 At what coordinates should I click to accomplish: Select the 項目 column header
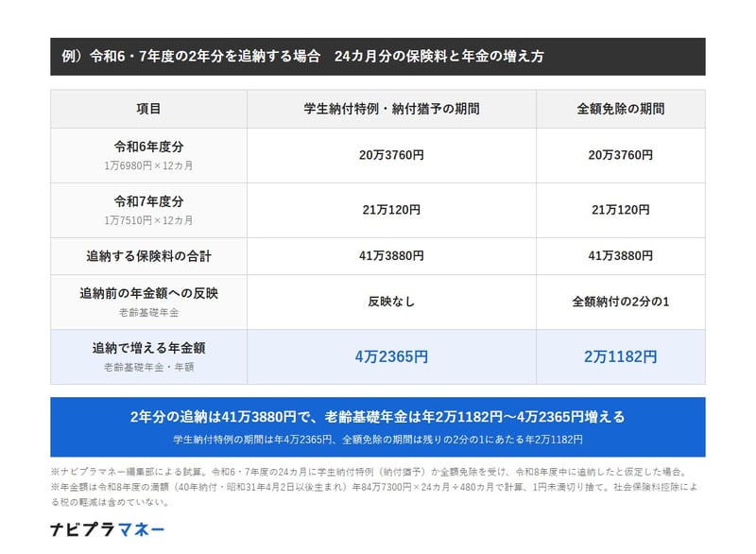coord(148,109)
